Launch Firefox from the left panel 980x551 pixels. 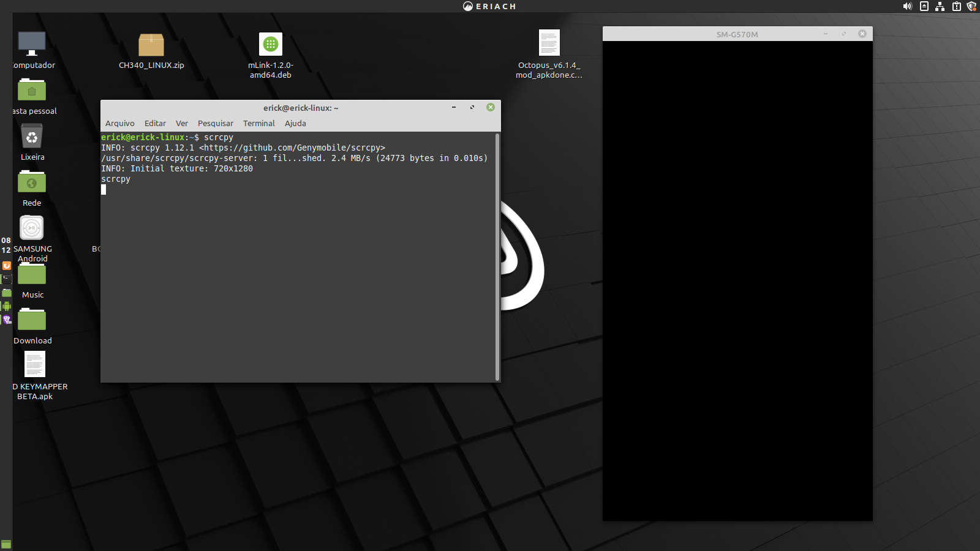click(7, 266)
